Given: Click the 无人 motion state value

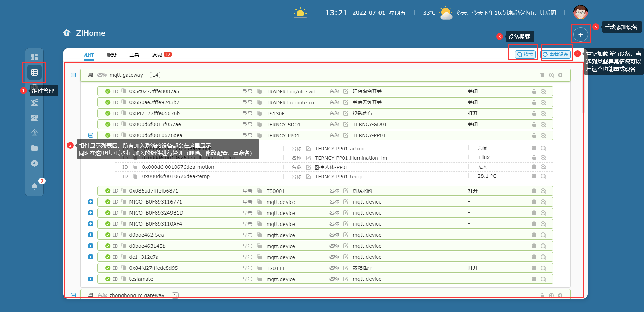Looking at the screenshot, I should point(482,167).
